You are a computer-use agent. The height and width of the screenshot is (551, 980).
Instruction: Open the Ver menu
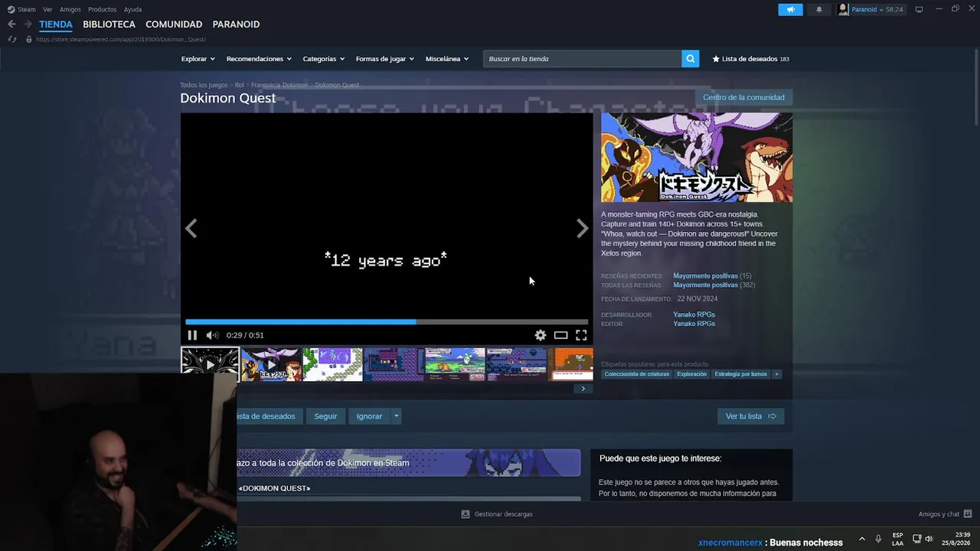(x=47, y=9)
